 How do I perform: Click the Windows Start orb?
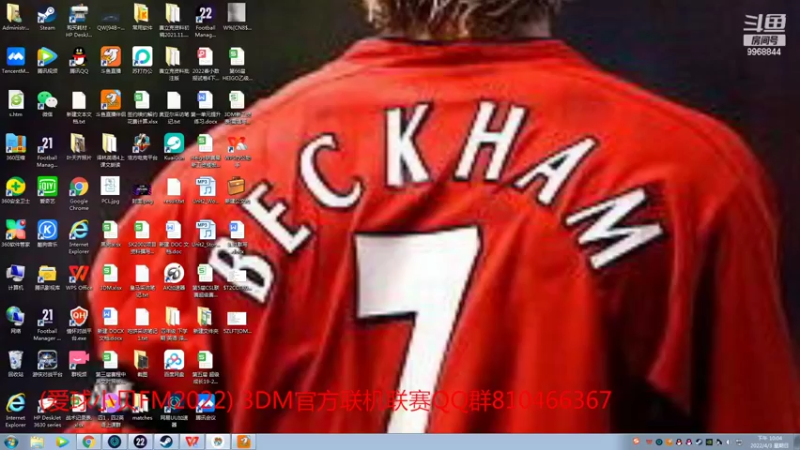click(11, 442)
